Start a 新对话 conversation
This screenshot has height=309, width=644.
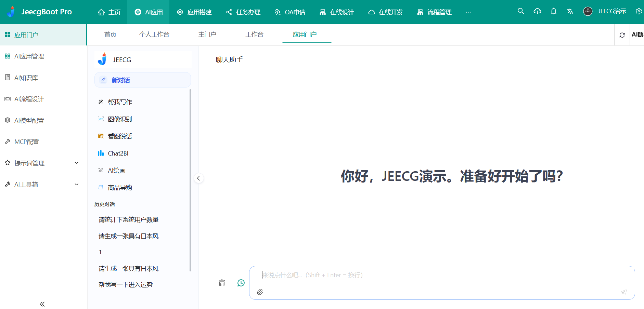[x=120, y=80]
